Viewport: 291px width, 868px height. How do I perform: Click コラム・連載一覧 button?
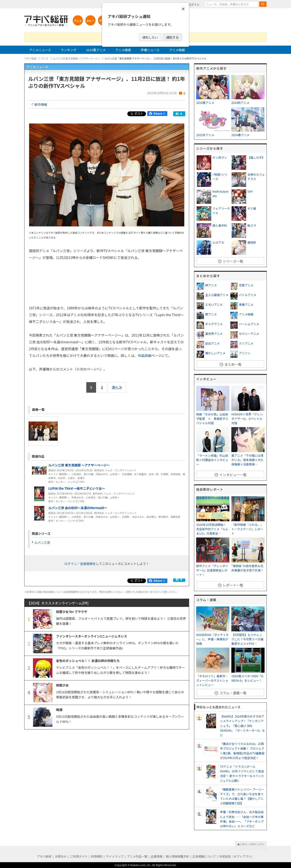(x=230, y=693)
